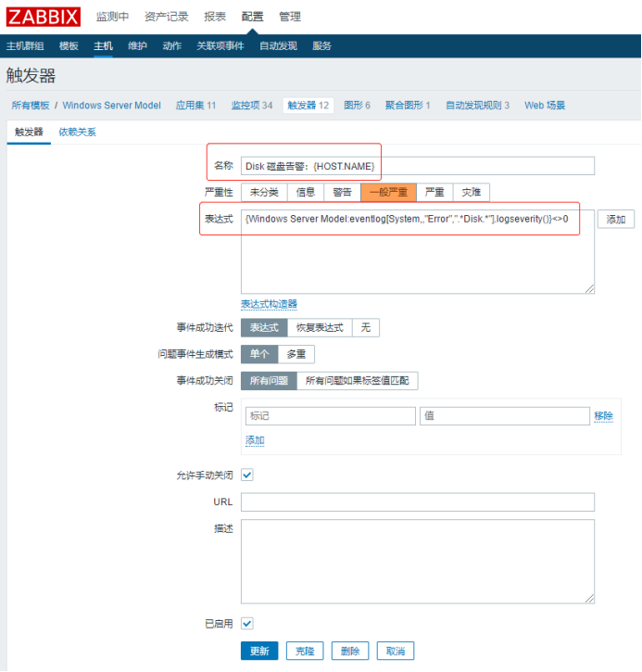Go to 模板 submenu
The height and width of the screenshot is (672, 642).
(x=69, y=45)
